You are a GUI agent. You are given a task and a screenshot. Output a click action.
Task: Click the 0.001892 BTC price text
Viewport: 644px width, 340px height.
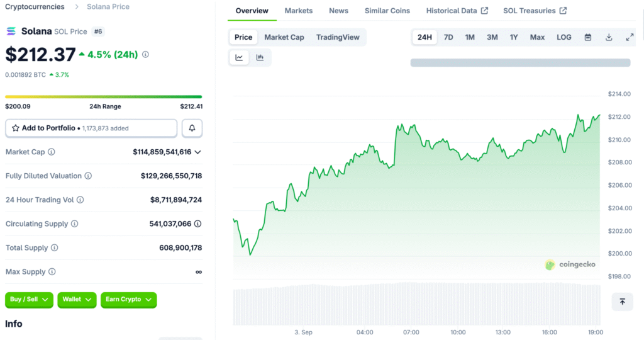coord(25,75)
